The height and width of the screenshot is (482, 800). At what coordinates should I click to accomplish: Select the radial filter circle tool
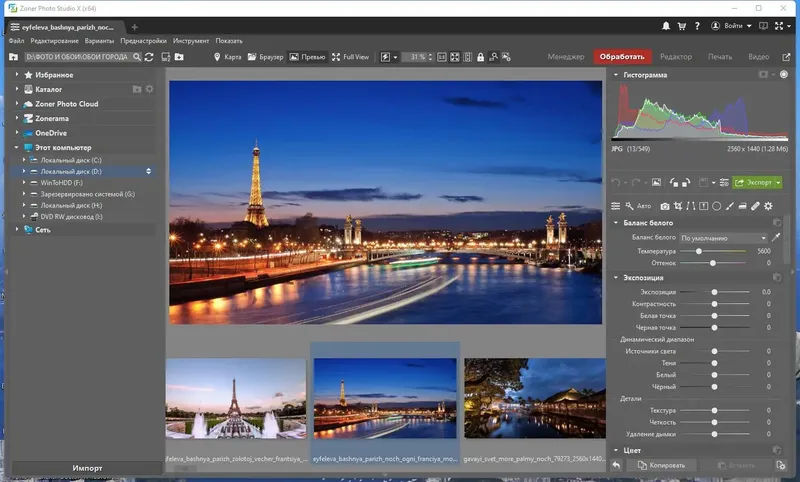tap(717, 206)
